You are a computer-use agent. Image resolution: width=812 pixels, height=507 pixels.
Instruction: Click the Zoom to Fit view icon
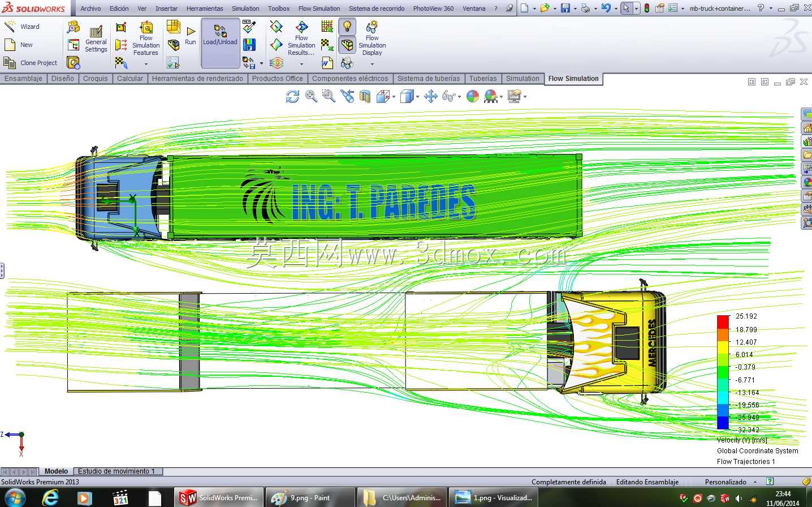pos(311,97)
